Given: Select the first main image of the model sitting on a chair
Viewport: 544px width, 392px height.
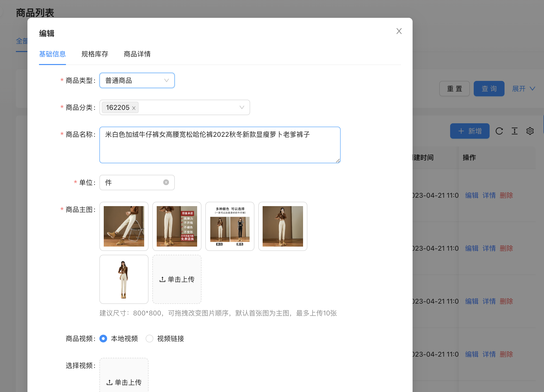Looking at the screenshot, I should coord(124,226).
